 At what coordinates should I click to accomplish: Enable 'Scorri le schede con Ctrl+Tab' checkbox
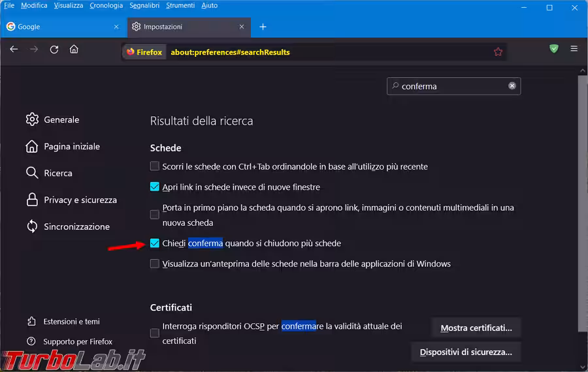pyautogui.click(x=155, y=166)
